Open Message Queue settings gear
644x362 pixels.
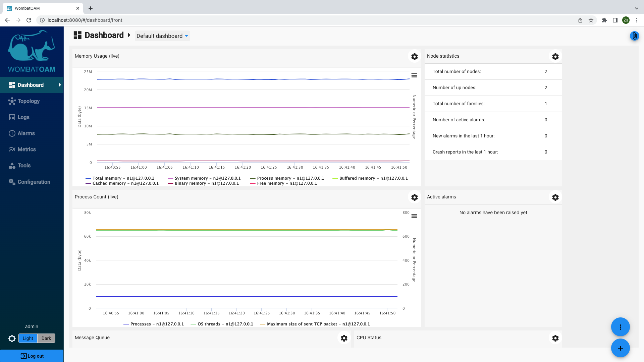[344, 338]
